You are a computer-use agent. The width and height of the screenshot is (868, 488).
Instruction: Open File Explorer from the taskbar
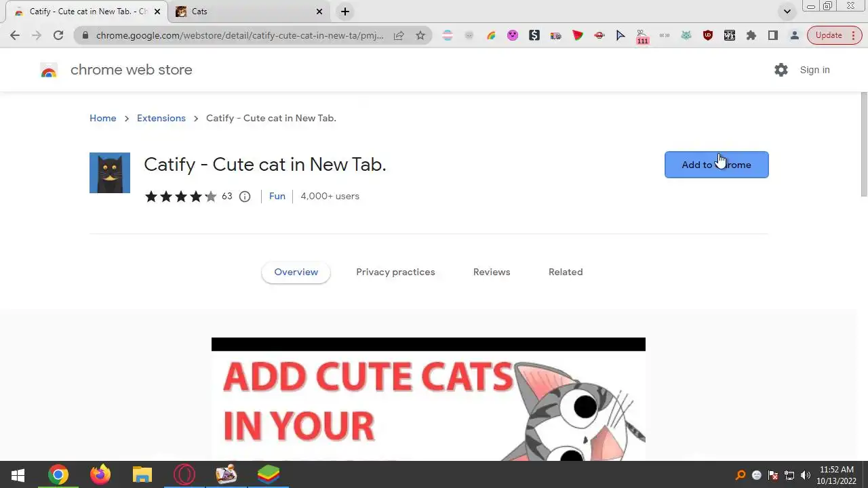(142, 474)
